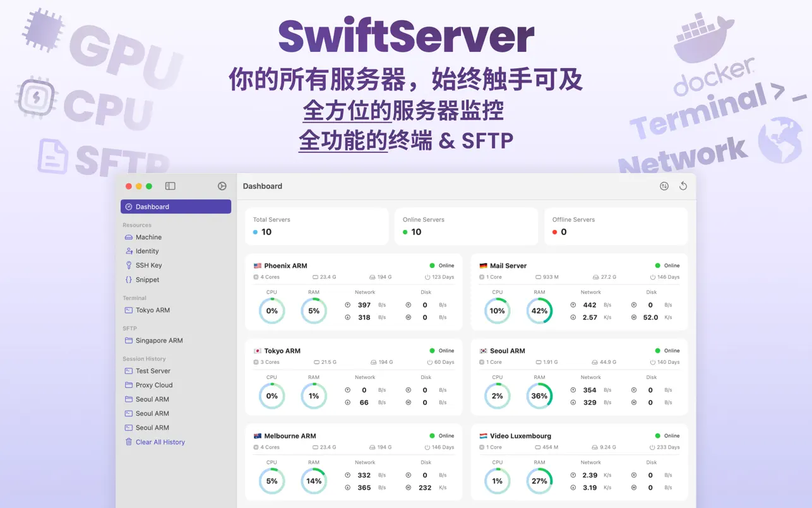Click the Machine server icon in the sidebar
Image resolution: width=812 pixels, height=508 pixels.
pyautogui.click(x=129, y=237)
